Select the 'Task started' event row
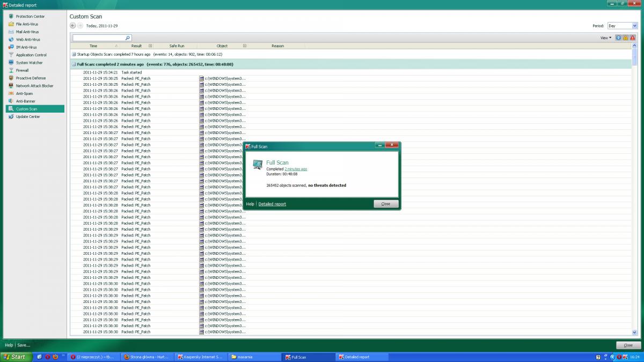 pos(350,72)
